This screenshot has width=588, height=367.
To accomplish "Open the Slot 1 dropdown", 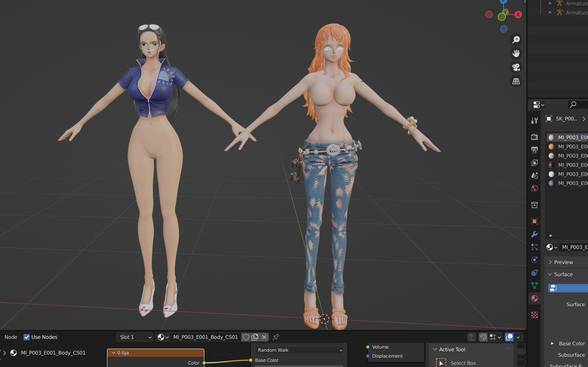I will 135,337.
